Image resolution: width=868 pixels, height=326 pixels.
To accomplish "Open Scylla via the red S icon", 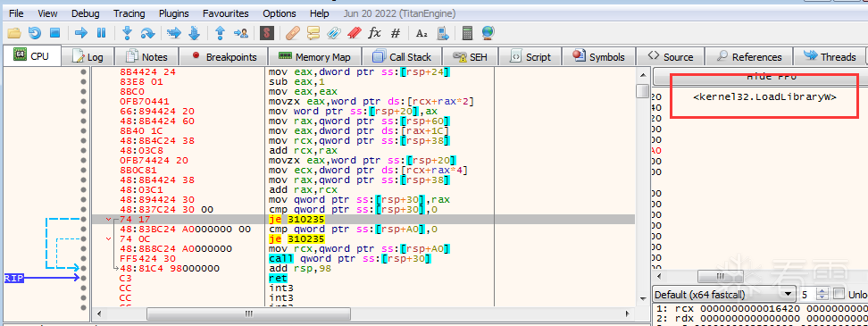I will click(267, 33).
